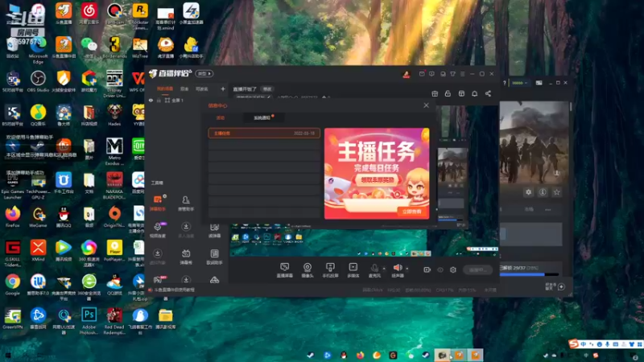
Task: Toggle the 麦克风 microphone
Action: click(x=374, y=270)
